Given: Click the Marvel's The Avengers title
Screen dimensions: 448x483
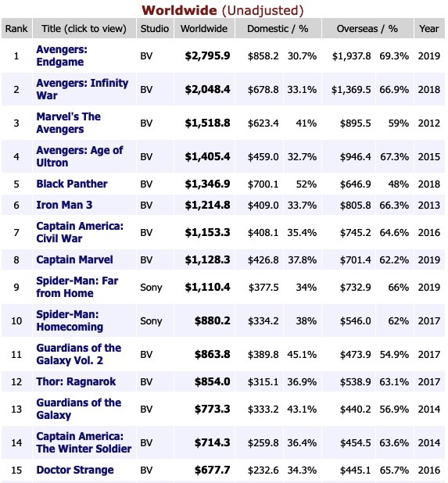Looking at the screenshot, I should point(68,123).
